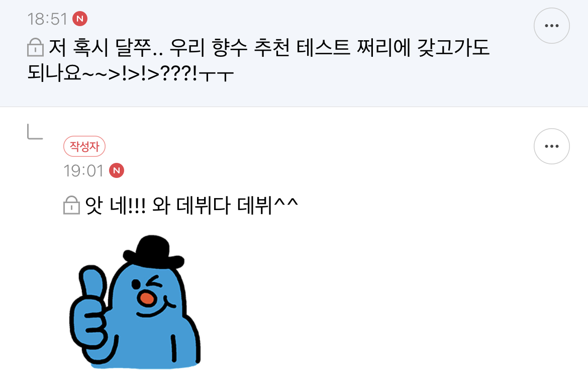588x375 pixels.
Task: Click the word '향수' in the comment
Action: point(230,48)
